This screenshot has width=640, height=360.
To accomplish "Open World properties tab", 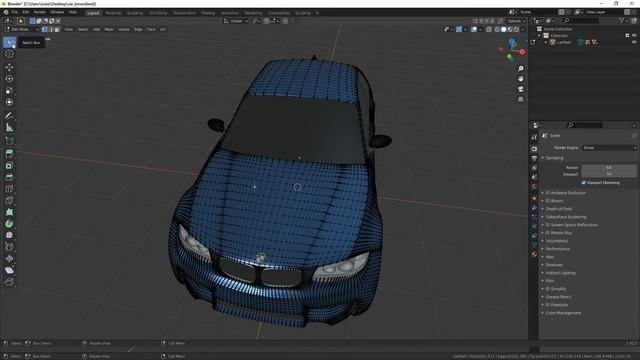I will pyautogui.click(x=534, y=187).
